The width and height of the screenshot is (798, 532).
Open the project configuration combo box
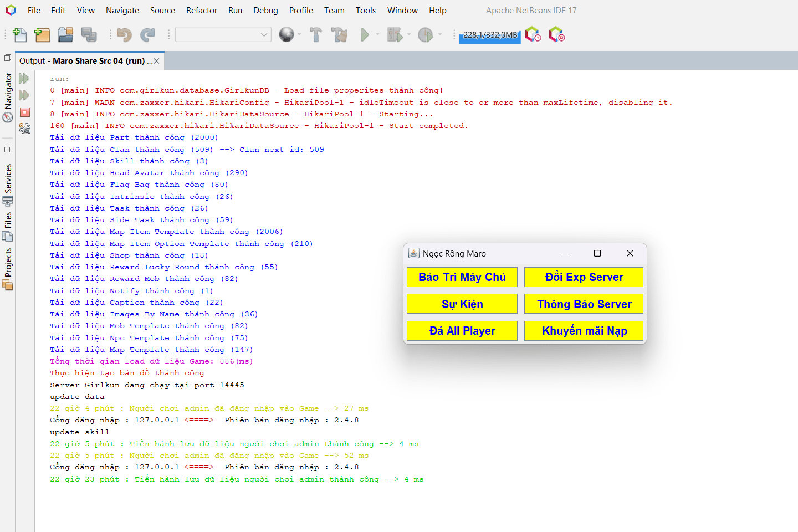click(223, 34)
